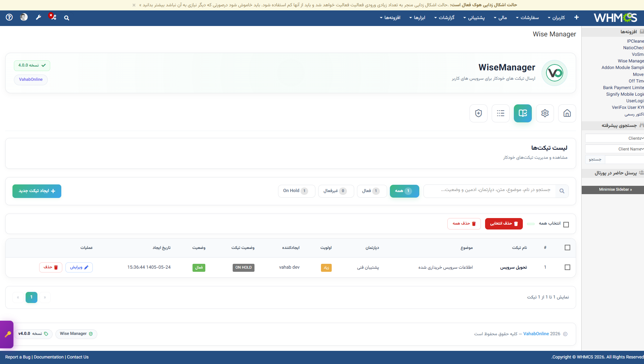Select the فعال filter tab
Image resolution: width=644 pixels, height=364 pixels.
pos(372,191)
